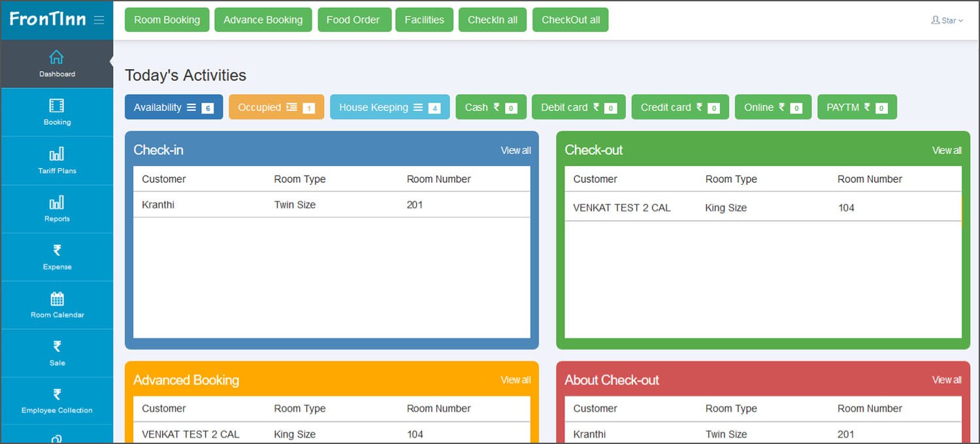This screenshot has height=444, width=980.
Task: Click the Expense rupee icon
Action: pos(57,251)
